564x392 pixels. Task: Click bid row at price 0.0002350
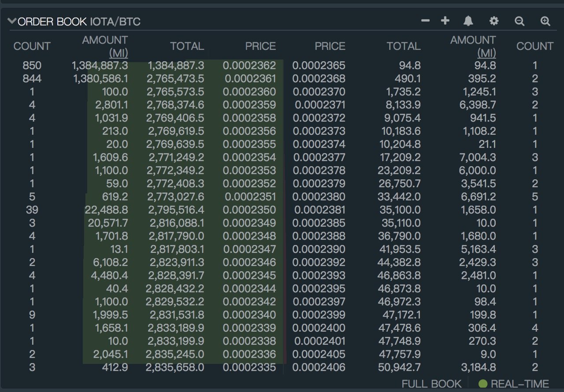pyautogui.click(x=145, y=210)
